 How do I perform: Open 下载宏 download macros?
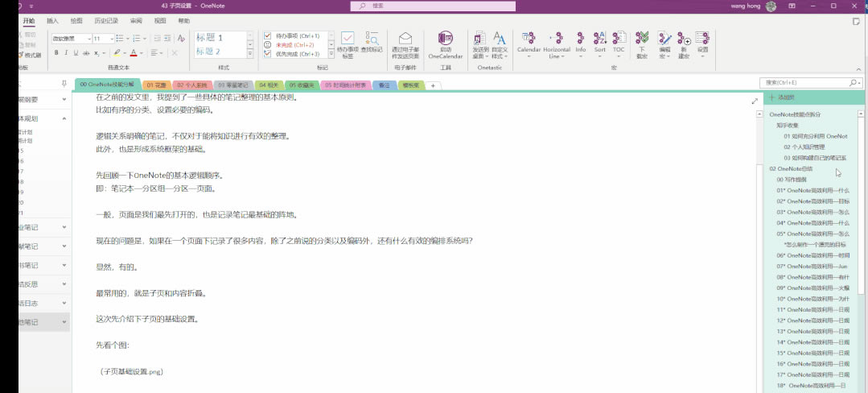[x=642, y=45]
